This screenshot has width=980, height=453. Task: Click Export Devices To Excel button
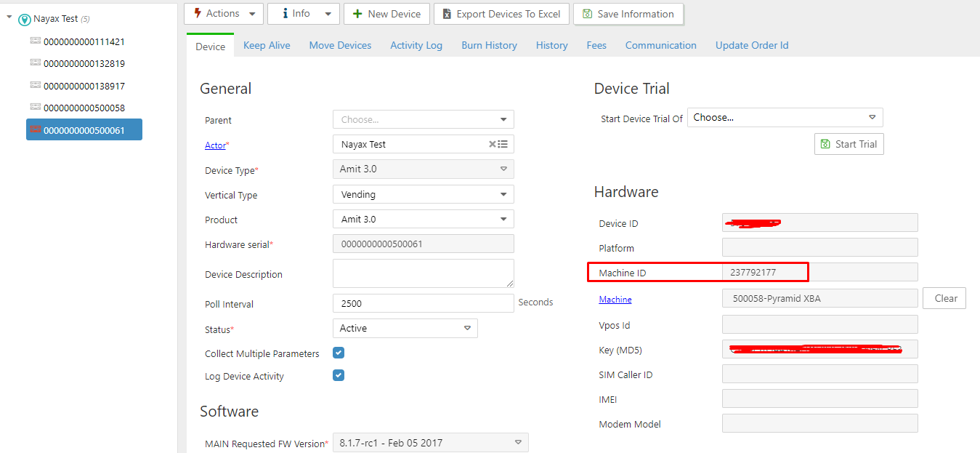point(502,14)
